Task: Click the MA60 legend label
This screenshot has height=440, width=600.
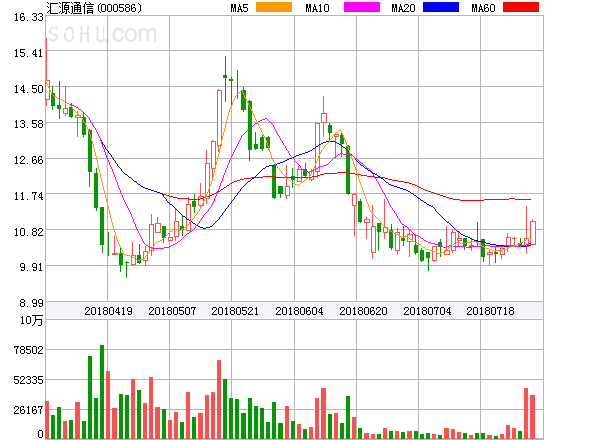Action: (483, 8)
